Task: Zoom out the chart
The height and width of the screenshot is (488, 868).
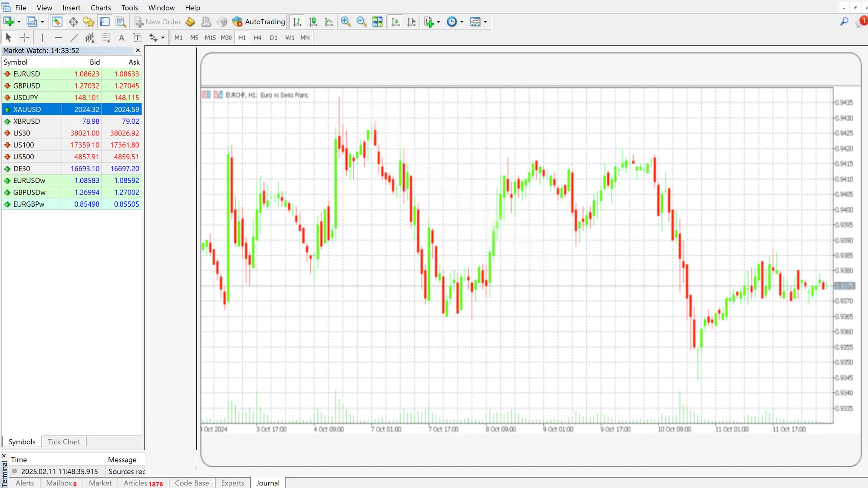Action: pyautogui.click(x=362, y=21)
